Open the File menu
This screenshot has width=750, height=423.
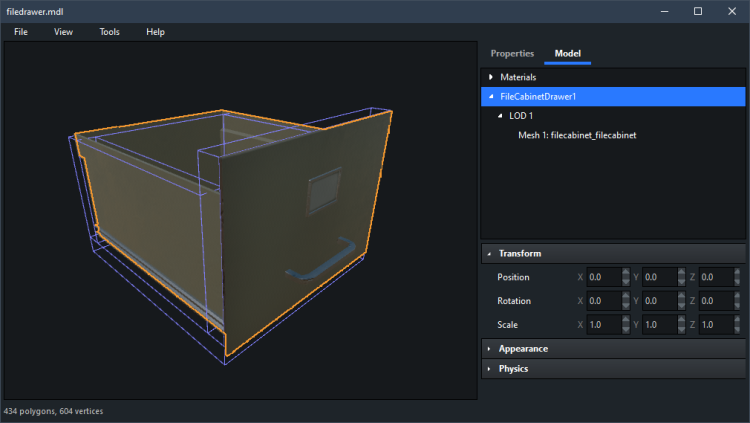(x=21, y=32)
